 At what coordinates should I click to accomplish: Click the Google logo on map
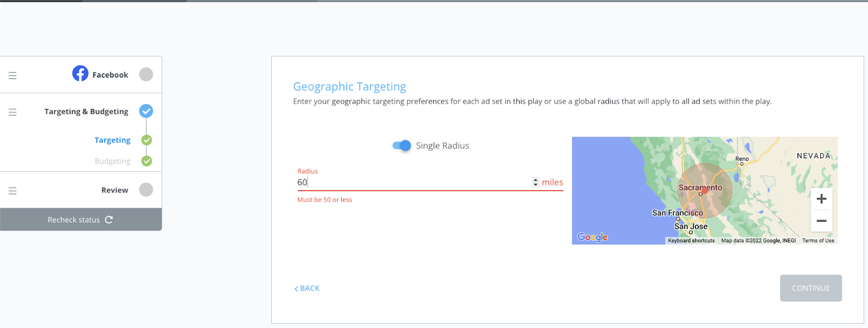point(592,237)
